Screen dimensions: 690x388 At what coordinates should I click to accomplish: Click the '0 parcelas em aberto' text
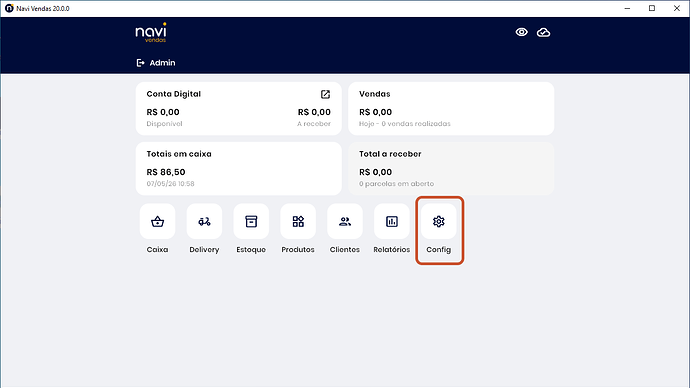(396, 184)
